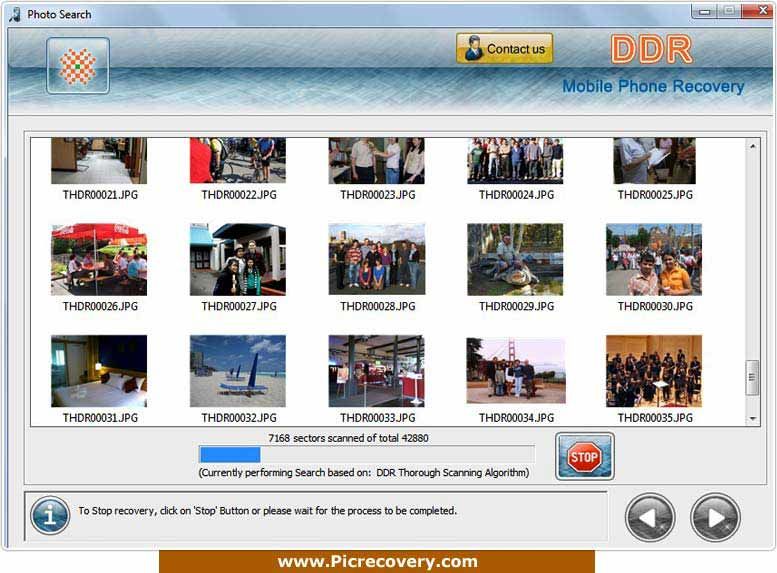Click the red Stop sign button

(585, 457)
